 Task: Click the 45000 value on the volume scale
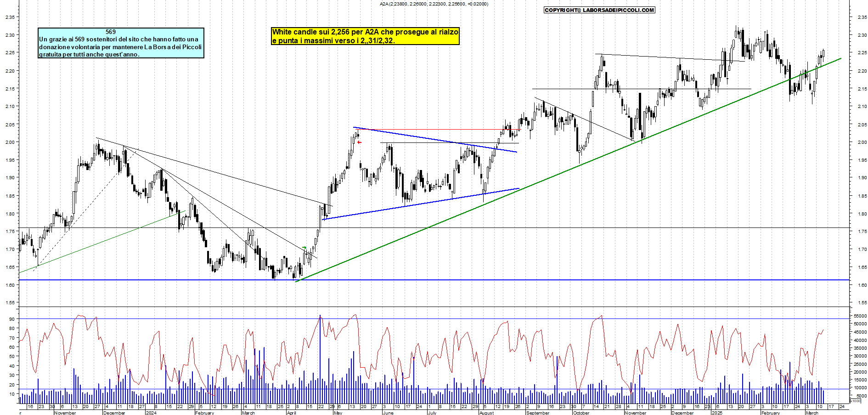(x=860, y=332)
